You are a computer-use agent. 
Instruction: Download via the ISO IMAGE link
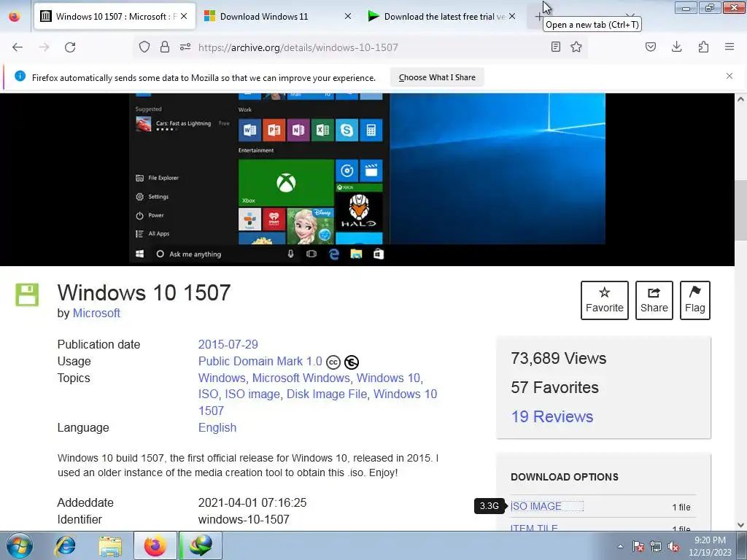click(536, 506)
